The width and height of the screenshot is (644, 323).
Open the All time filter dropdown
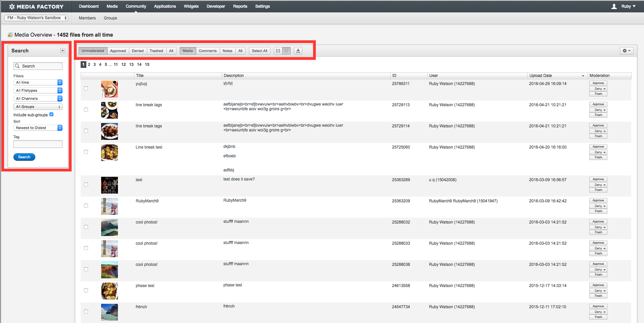pos(38,82)
